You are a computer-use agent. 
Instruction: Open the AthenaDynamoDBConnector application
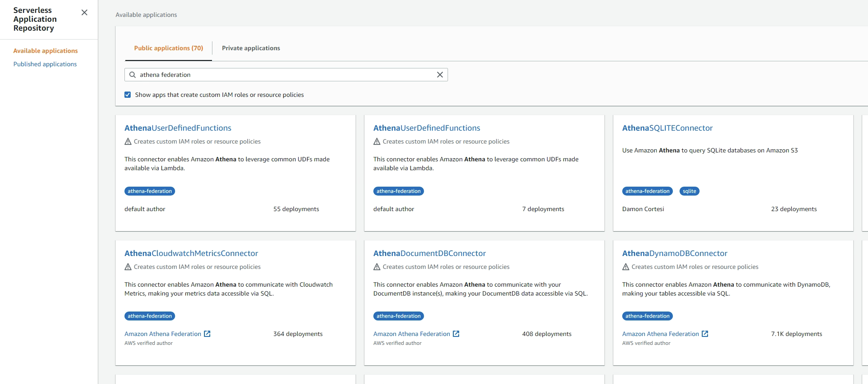point(675,253)
